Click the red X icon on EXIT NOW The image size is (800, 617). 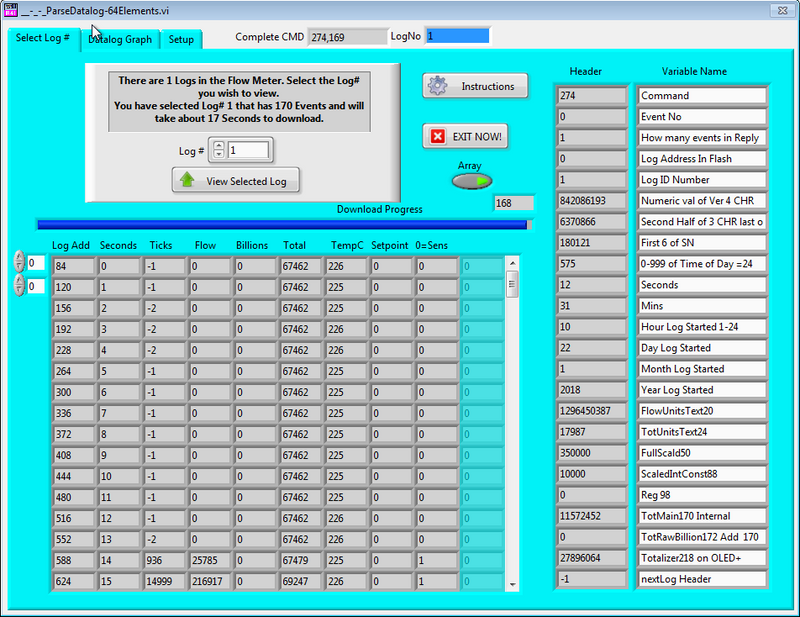pyautogui.click(x=438, y=136)
